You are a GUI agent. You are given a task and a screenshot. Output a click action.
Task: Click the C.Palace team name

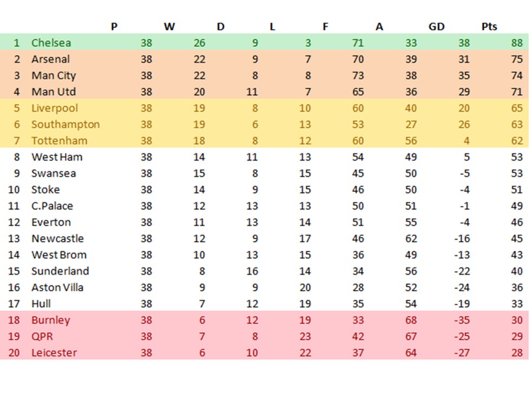(52, 206)
